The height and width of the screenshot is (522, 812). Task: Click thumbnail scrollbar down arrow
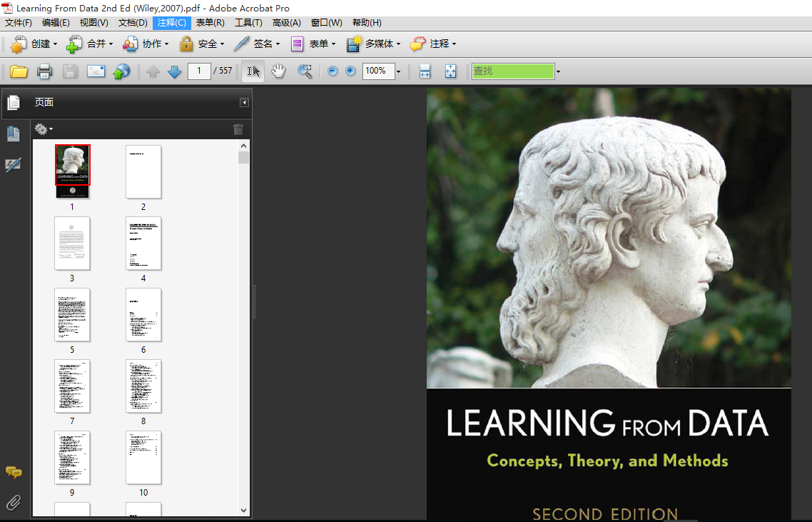pyautogui.click(x=244, y=511)
